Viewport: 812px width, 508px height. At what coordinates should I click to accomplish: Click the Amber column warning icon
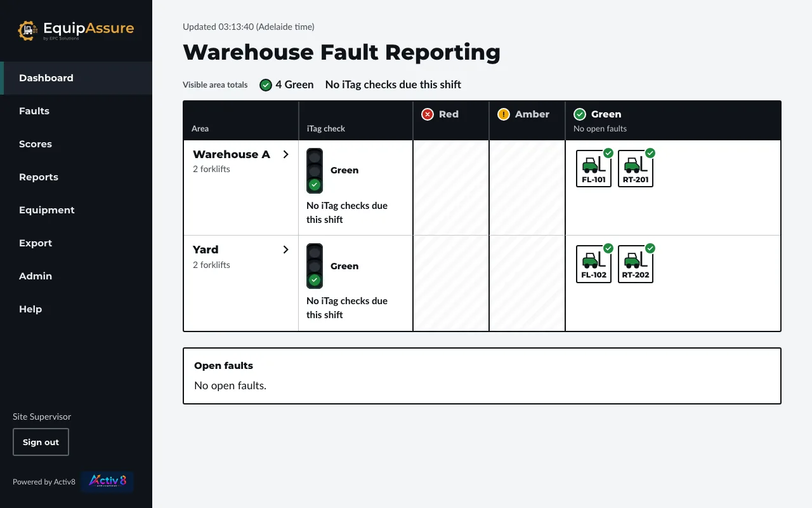pyautogui.click(x=504, y=114)
